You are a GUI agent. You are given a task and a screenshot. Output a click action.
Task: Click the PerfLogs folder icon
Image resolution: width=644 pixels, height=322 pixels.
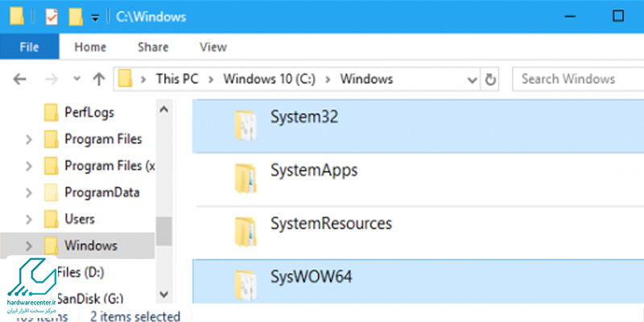click(x=51, y=113)
